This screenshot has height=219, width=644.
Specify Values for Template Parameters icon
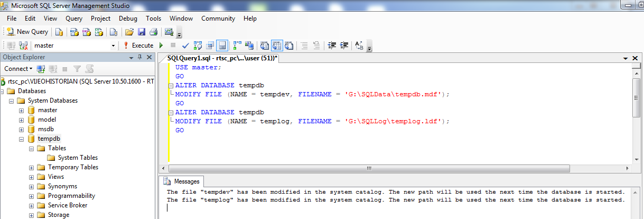tap(359, 45)
